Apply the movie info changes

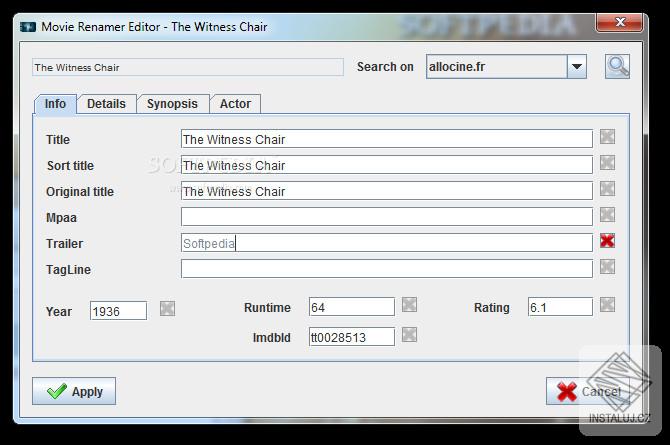[x=74, y=391]
